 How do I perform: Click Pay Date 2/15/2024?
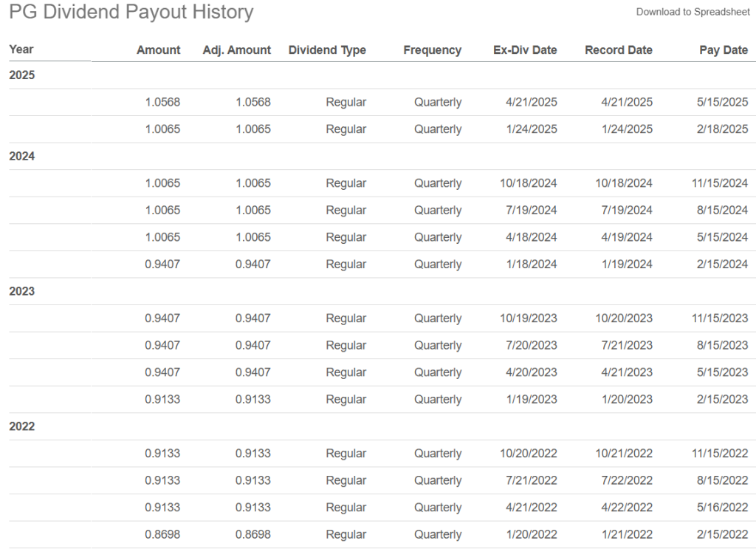pyautogui.click(x=722, y=265)
